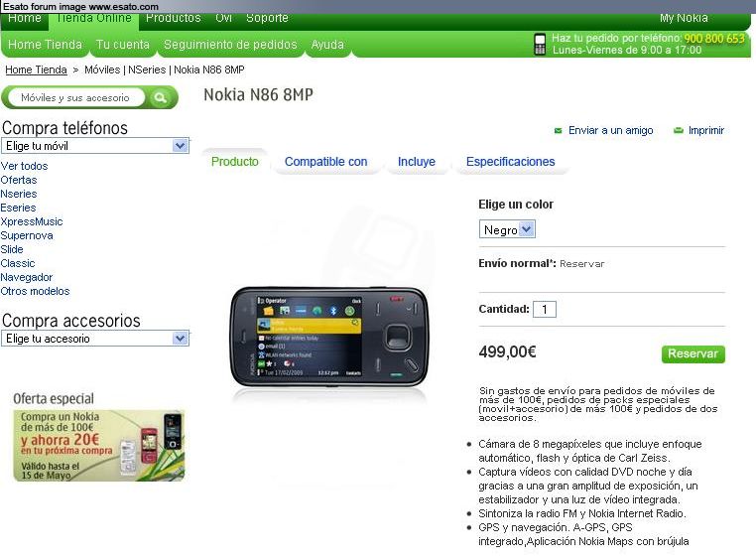The width and height of the screenshot is (756, 560).
Task: Click the Home Tienda breadcrumb link
Action: [x=36, y=70]
